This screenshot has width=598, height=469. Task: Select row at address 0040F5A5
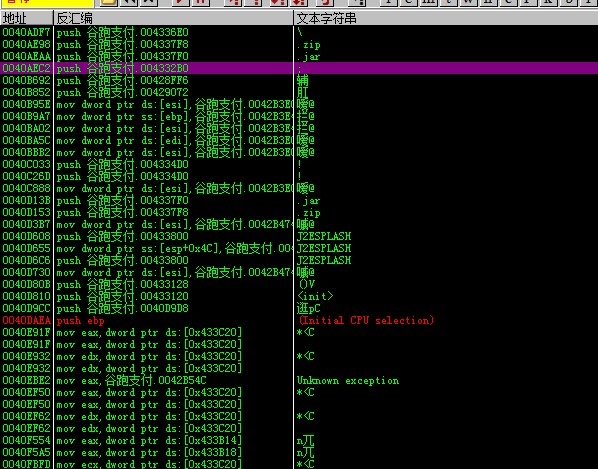299,453
